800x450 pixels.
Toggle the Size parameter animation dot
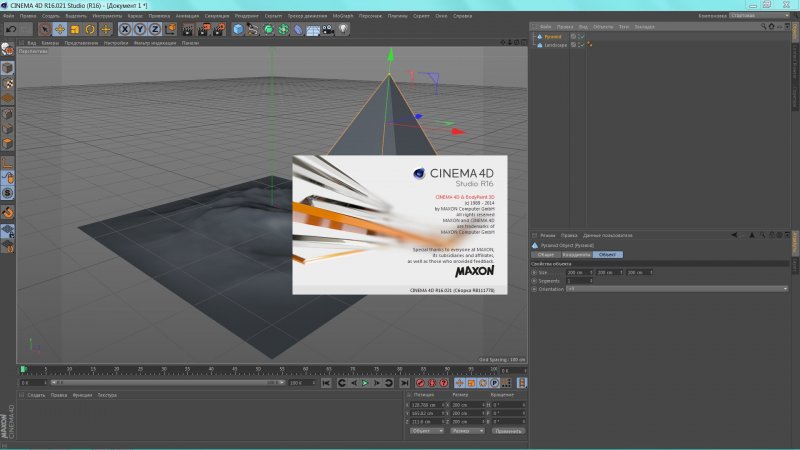(x=534, y=272)
